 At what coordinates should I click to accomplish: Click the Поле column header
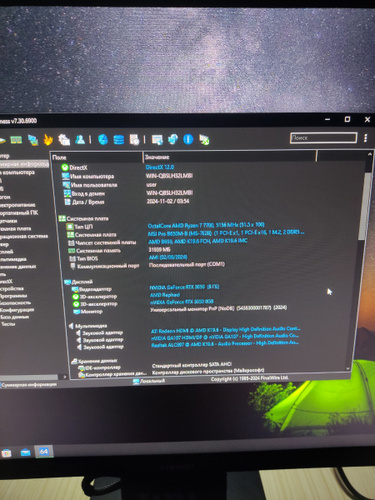click(x=97, y=157)
